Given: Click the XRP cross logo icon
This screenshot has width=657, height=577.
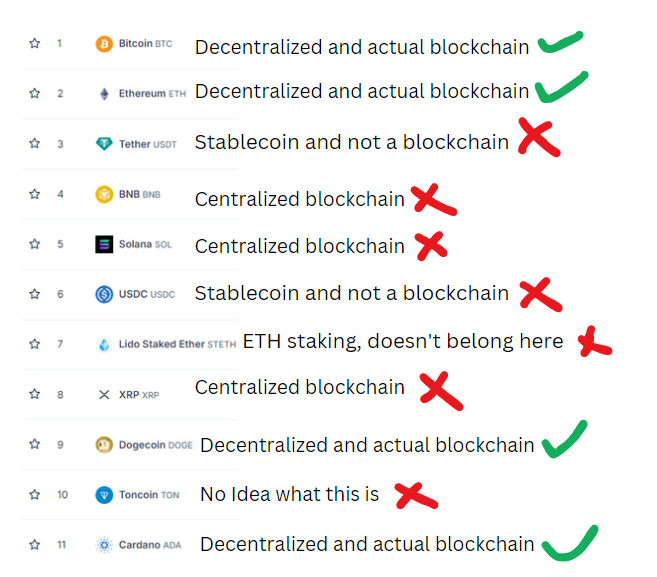Looking at the screenshot, I should (x=104, y=395).
